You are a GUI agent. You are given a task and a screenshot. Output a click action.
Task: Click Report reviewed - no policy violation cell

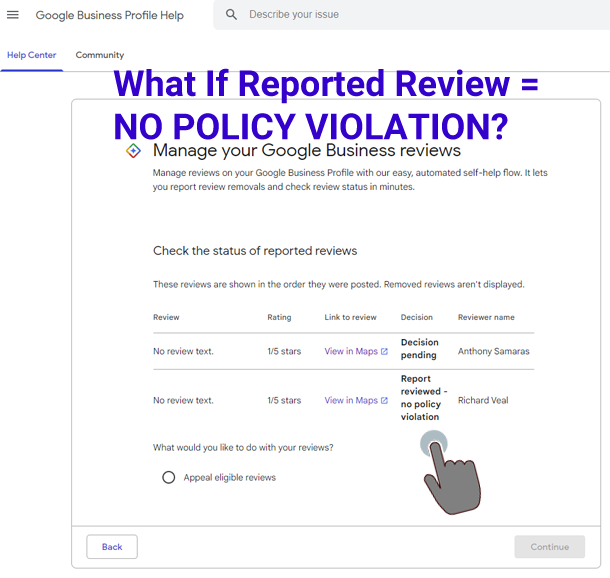point(424,398)
